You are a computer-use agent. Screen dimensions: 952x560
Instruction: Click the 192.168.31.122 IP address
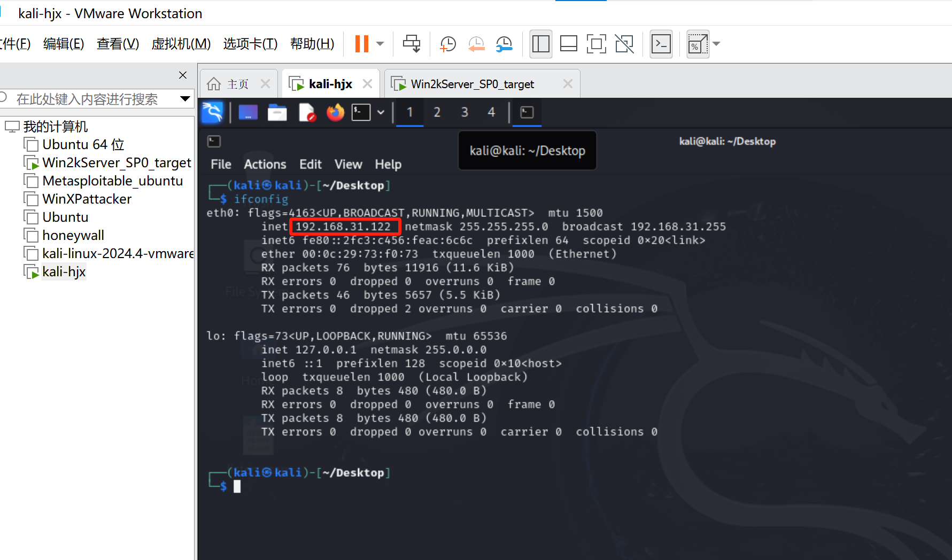click(343, 227)
